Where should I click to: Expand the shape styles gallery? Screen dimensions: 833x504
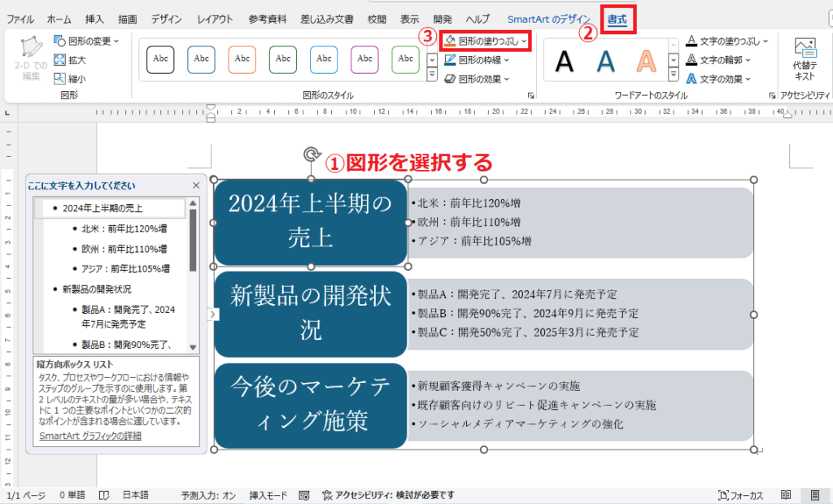coord(432,76)
